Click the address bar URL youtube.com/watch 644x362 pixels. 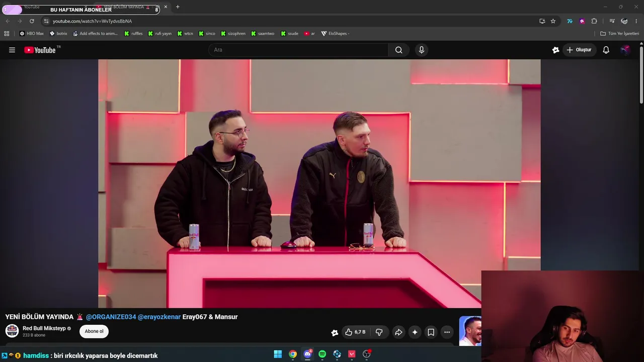pyautogui.click(x=92, y=21)
